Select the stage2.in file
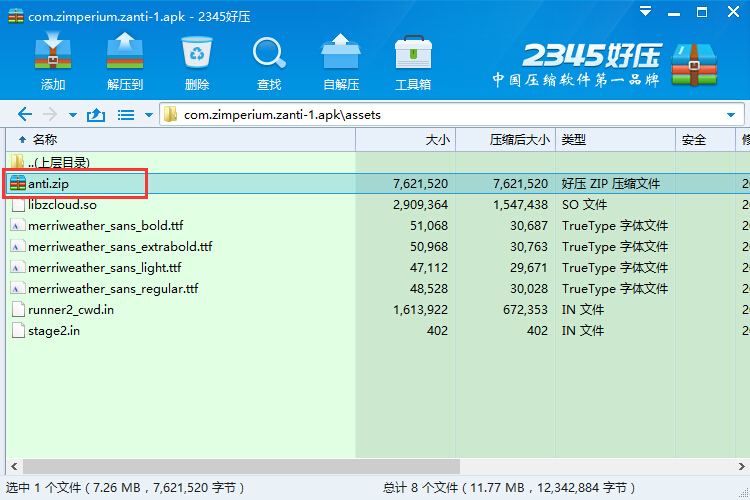This screenshot has width=750, height=500. tap(378, 331)
